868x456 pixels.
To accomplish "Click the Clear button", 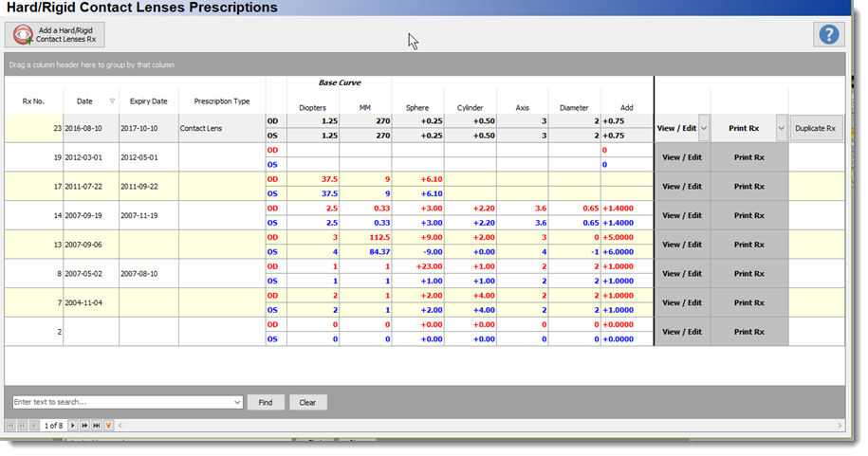I will coord(307,402).
